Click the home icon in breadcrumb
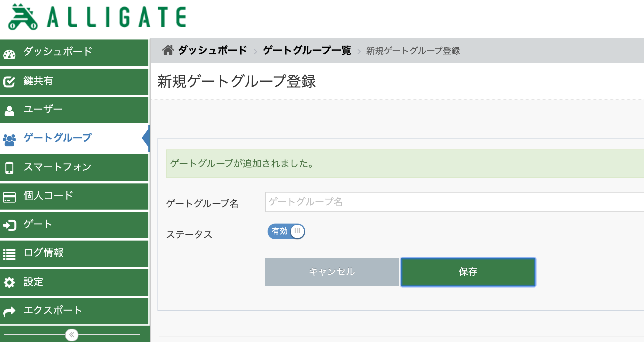The height and width of the screenshot is (342, 644). tap(168, 50)
